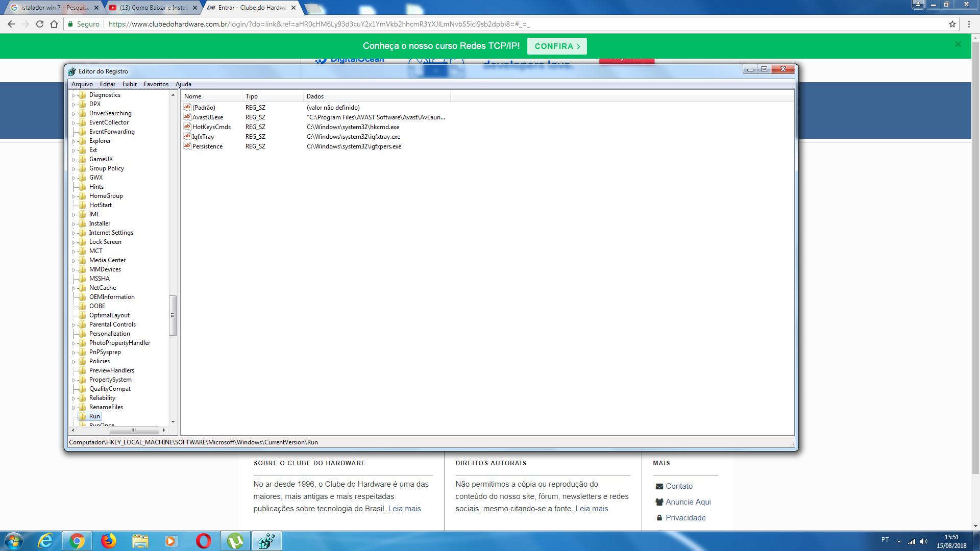Viewport: 980px width, 551px height.
Task: Click the Chrome address bar URL
Action: [x=319, y=24]
